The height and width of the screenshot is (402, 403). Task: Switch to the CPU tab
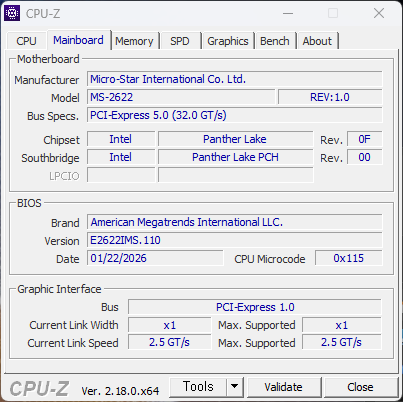(26, 41)
